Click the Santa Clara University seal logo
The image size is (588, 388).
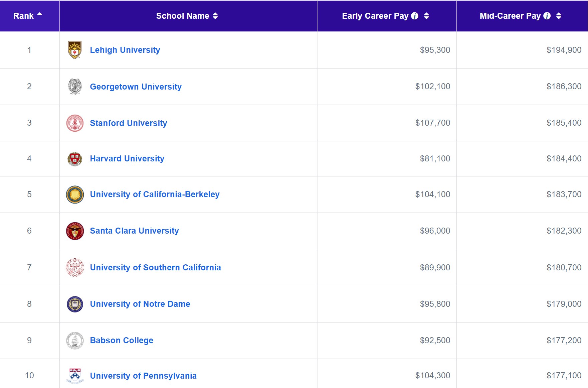click(x=75, y=231)
